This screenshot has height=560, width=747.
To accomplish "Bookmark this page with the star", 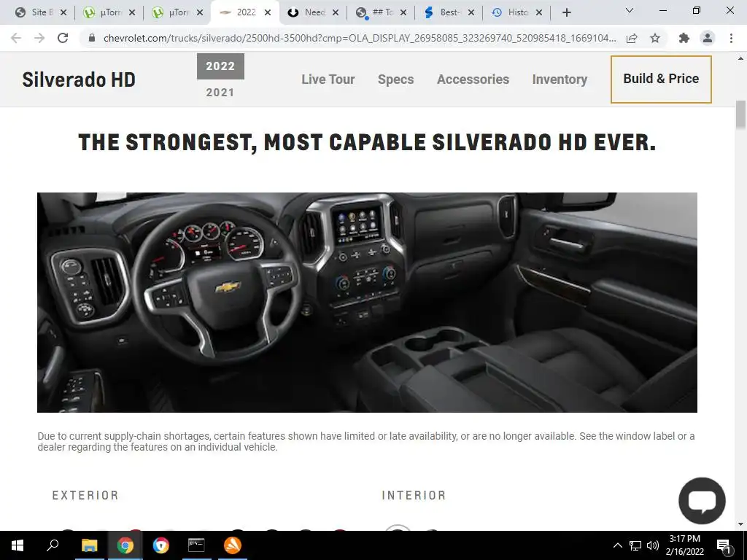I will point(655,38).
